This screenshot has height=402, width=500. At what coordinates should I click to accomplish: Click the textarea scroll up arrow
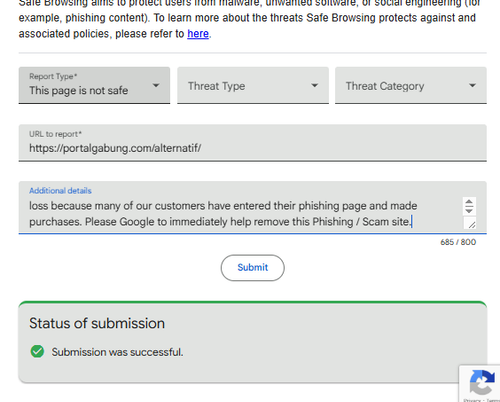pos(469,202)
